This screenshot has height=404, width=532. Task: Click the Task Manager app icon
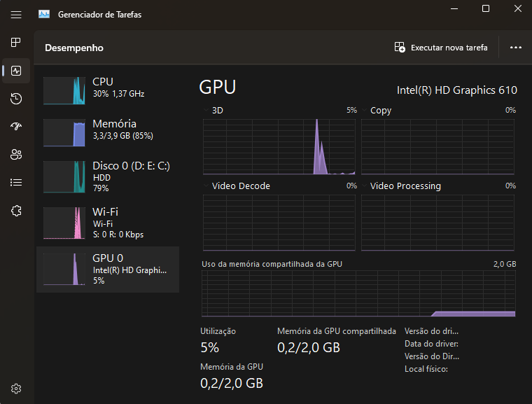(44, 14)
